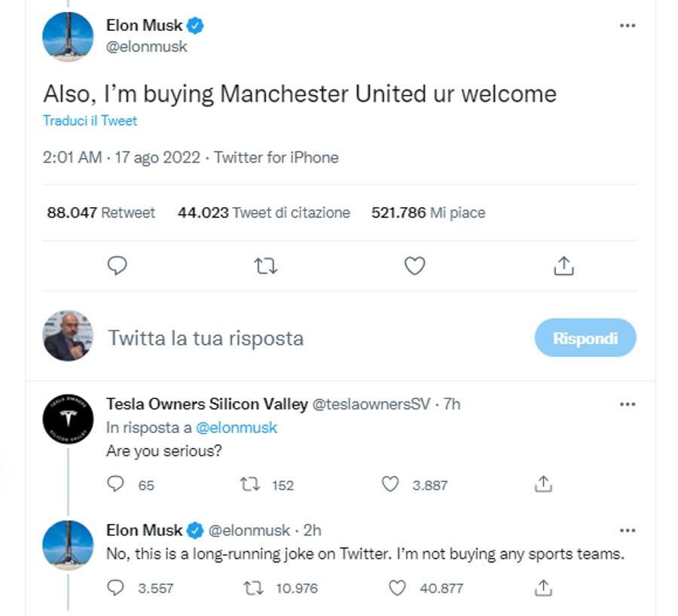Image resolution: width=678 pixels, height=616 pixels.
Task: Retweet the Manchester United tweet
Action: tap(265, 266)
